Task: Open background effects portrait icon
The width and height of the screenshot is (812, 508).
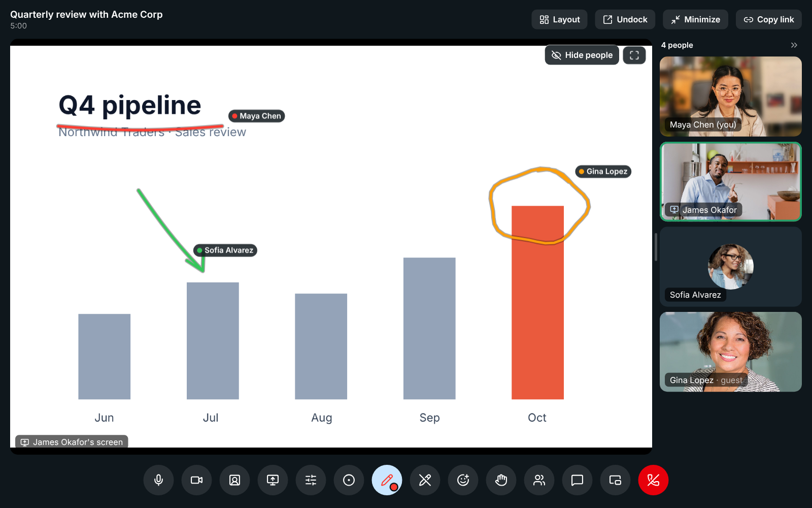Action: pyautogui.click(x=234, y=480)
